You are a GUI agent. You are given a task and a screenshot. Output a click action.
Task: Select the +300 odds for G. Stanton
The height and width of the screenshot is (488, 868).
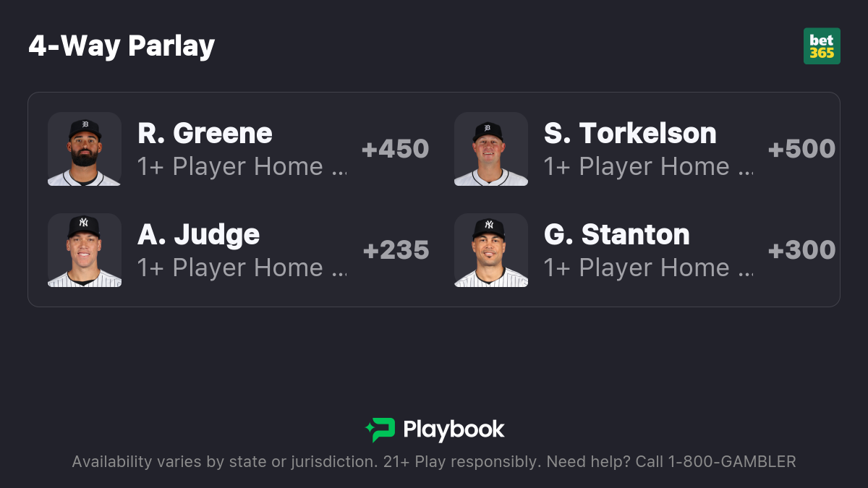801,250
